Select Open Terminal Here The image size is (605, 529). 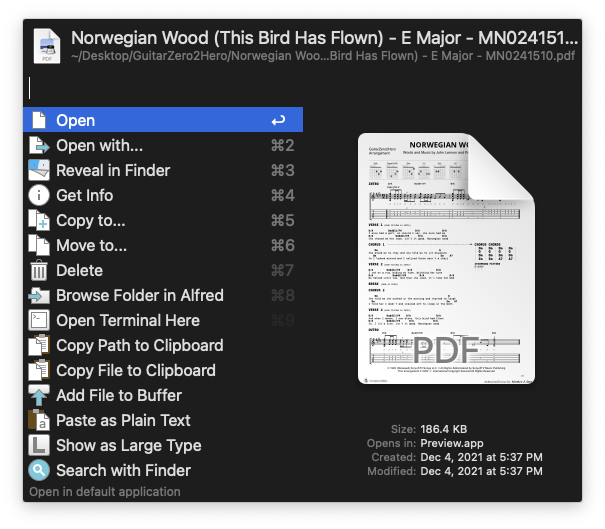point(163,320)
